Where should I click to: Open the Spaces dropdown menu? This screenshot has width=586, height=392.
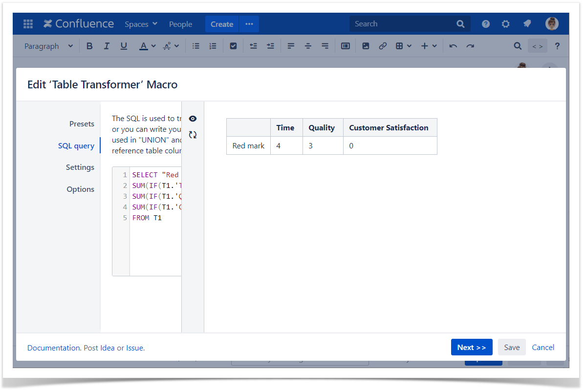pyautogui.click(x=141, y=24)
